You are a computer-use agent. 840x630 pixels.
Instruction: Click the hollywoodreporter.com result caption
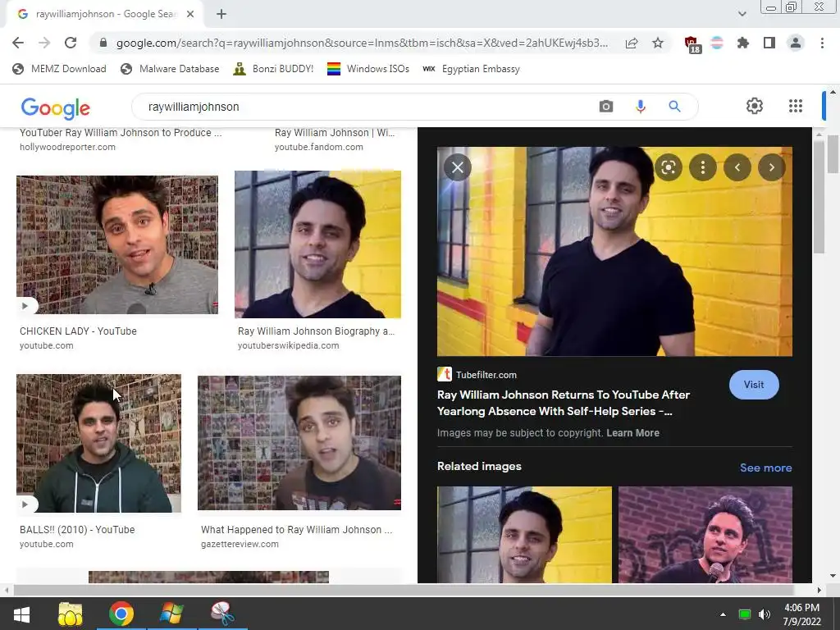(x=121, y=139)
